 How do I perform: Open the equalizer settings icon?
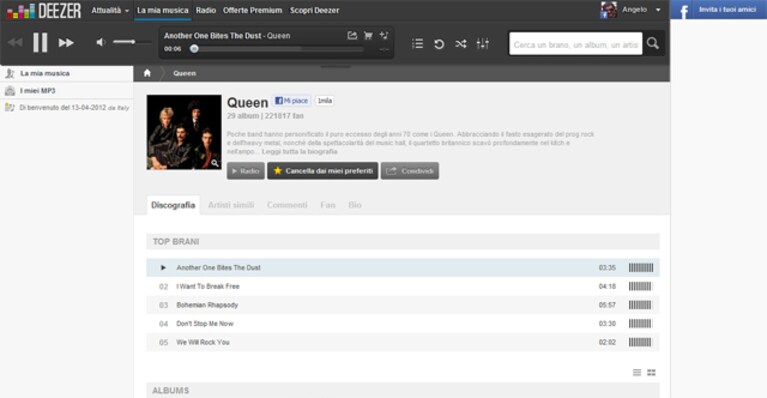point(482,44)
